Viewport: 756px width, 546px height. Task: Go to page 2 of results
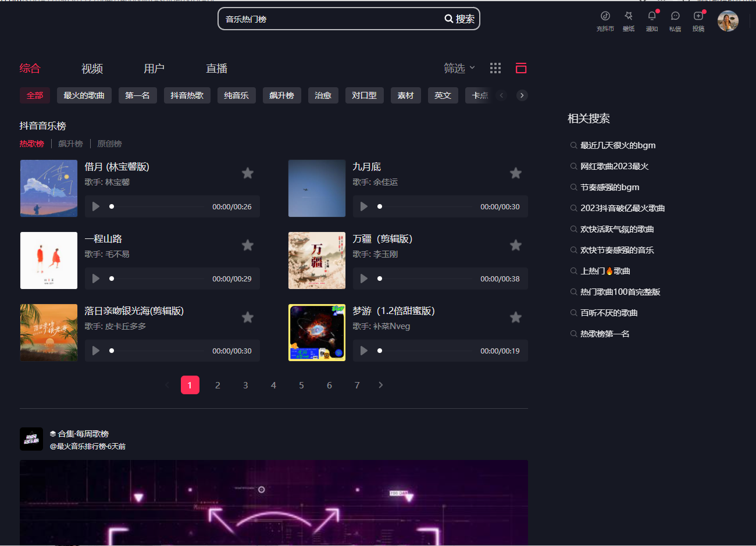click(x=217, y=385)
